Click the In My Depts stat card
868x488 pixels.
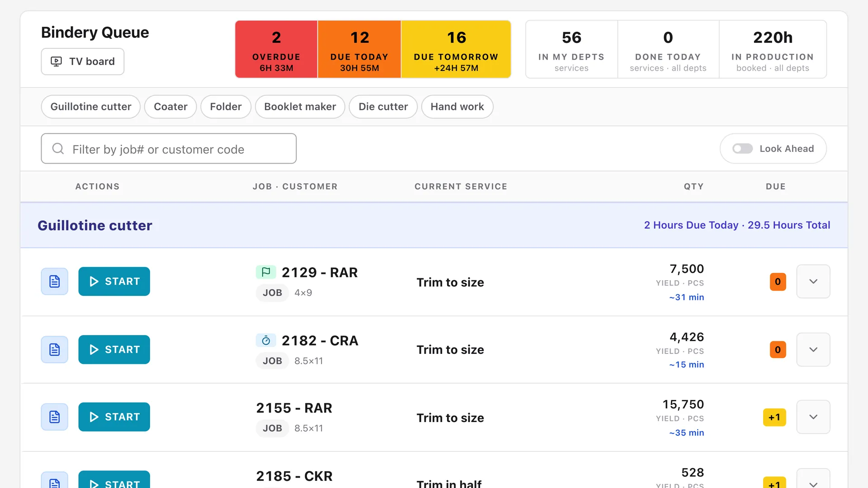point(571,49)
